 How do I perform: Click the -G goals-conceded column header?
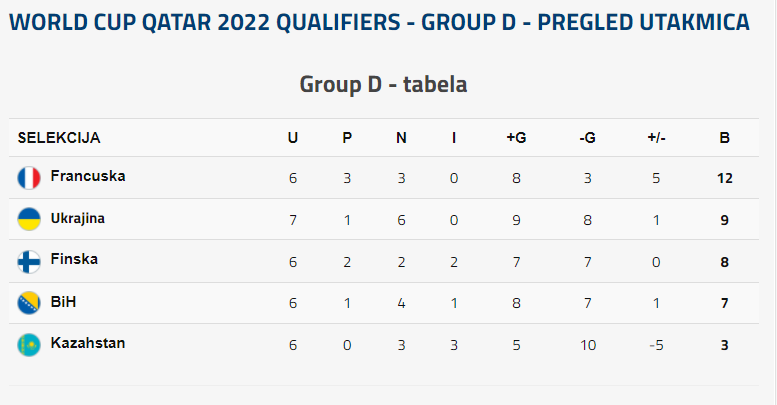point(587,138)
